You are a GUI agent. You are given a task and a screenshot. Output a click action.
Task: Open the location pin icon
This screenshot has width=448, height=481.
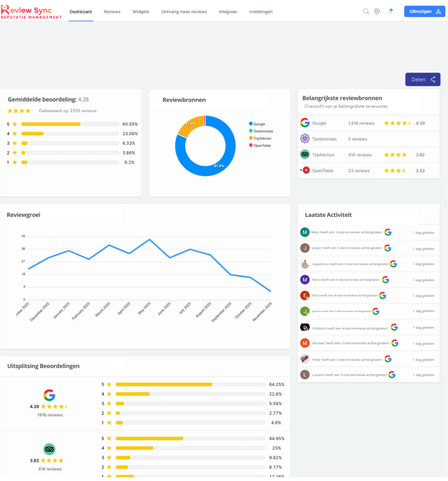pos(377,11)
